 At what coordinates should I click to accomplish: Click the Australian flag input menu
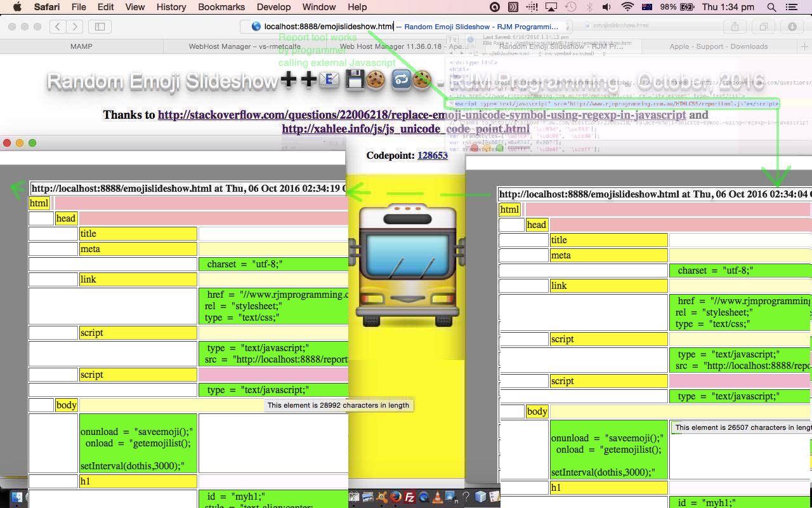647,7
